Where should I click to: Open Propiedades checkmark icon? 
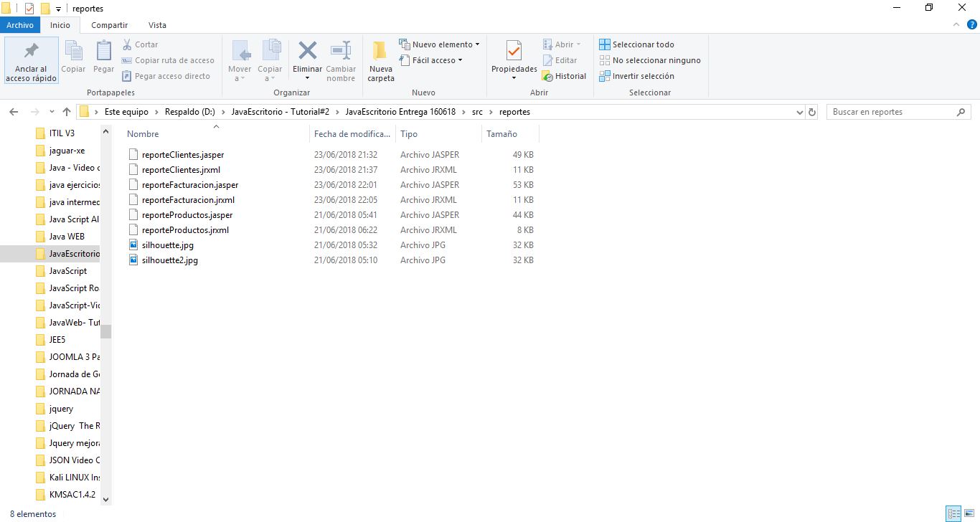(514, 52)
